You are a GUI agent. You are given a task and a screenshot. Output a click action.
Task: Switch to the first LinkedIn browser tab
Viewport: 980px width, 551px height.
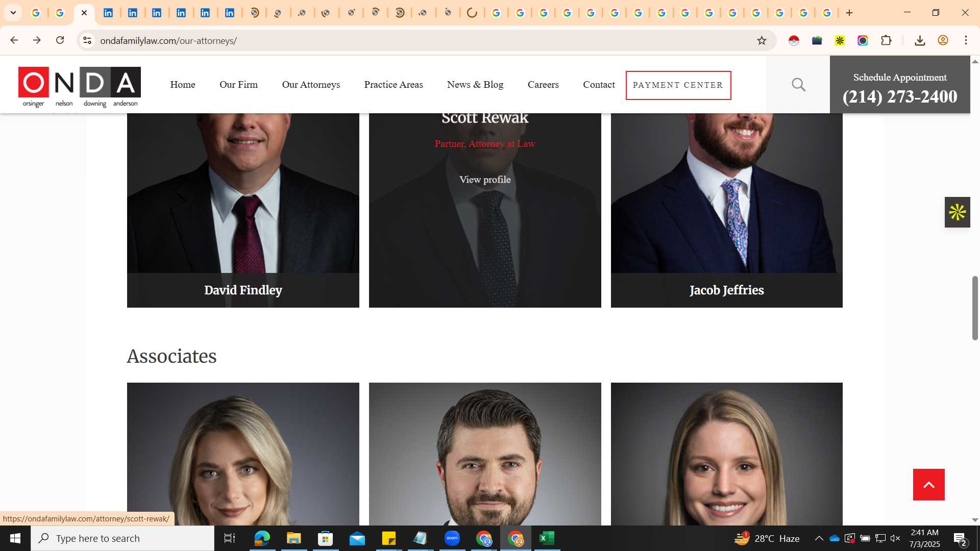(108, 13)
